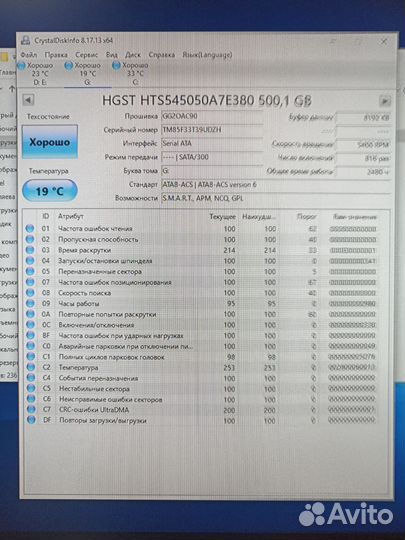Click status icon for Аварийные парковки row
Screen dimensions: 405x540
pos(31,346)
